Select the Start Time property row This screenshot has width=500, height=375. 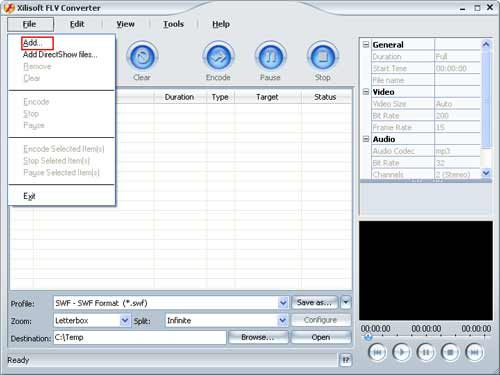click(426, 68)
